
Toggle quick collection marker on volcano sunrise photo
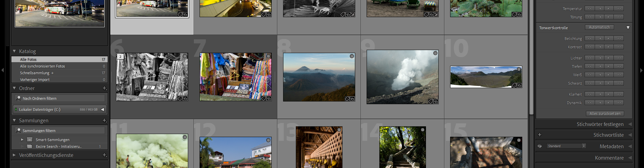pyautogui.click(x=352, y=56)
